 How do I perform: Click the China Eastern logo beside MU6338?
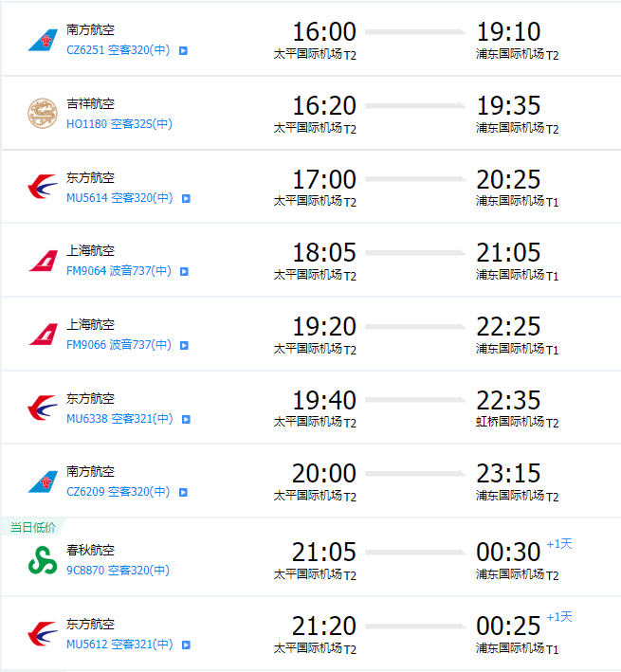[x=42, y=409]
